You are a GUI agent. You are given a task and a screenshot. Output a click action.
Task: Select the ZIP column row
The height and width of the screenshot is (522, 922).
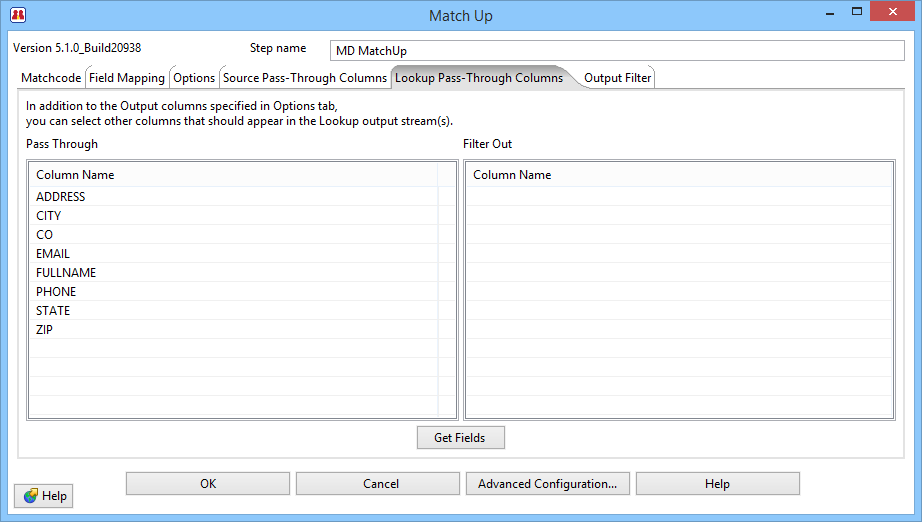[44, 330]
